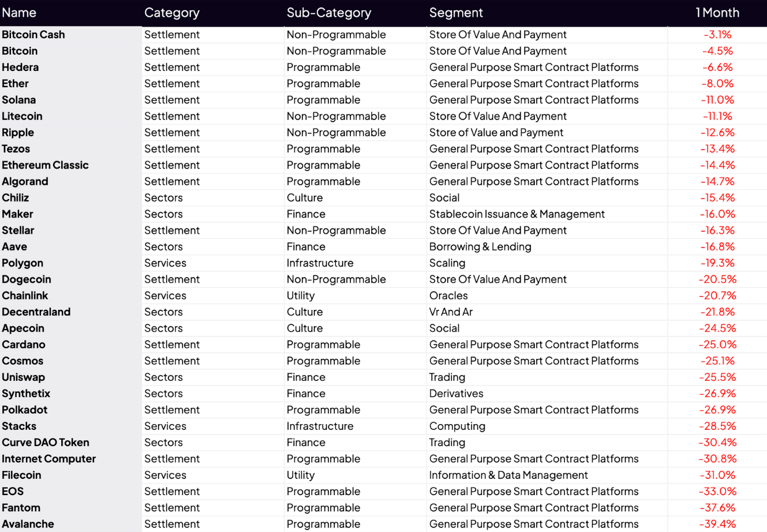Click the Name column header
767x532 pixels.
point(19,13)
